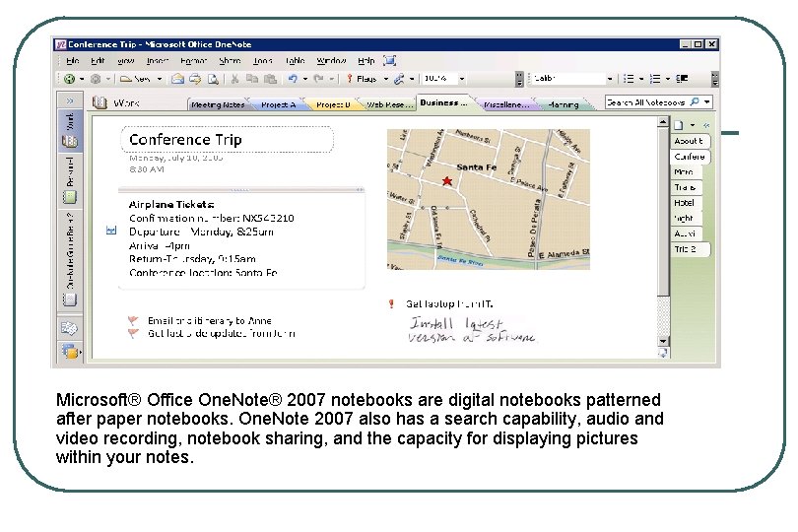Click the page scrollbar up arrow
Viewport: 798px width, 532px height.
[663, 122]
